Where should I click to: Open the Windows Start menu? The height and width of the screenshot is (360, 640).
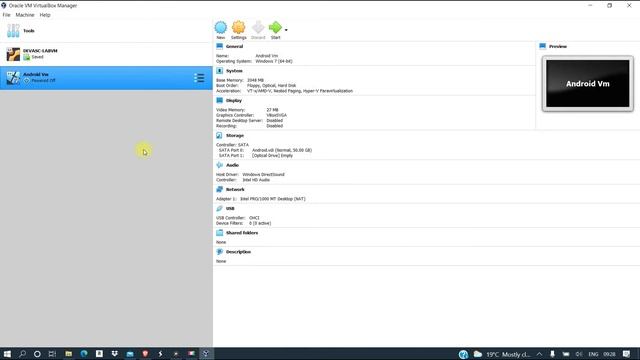[x=7, y=354]
